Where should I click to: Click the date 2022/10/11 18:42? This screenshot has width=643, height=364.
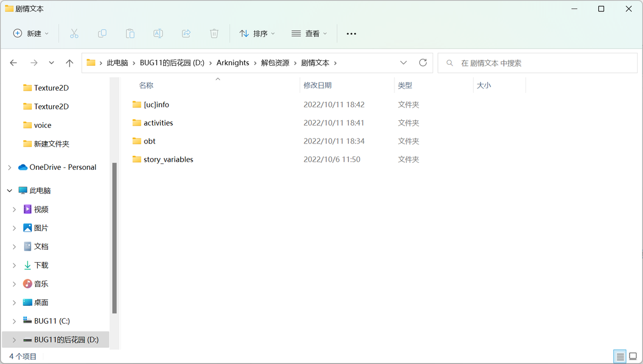334,105
